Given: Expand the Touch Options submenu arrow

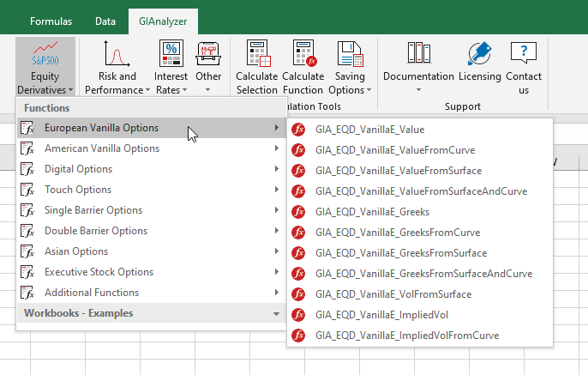Looking at the screenshot, I should coord(276,189).
